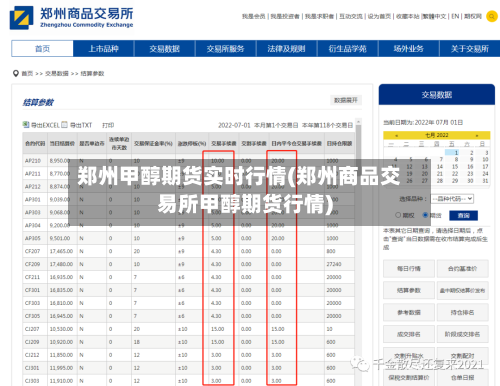
Task: Click 首页 in the breadcrumb
Action: coord(27,73)
